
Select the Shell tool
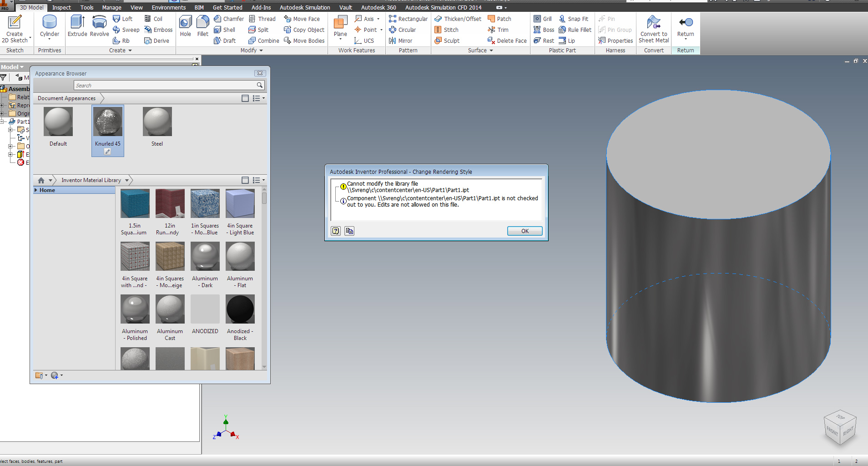[x=224, y=30]
